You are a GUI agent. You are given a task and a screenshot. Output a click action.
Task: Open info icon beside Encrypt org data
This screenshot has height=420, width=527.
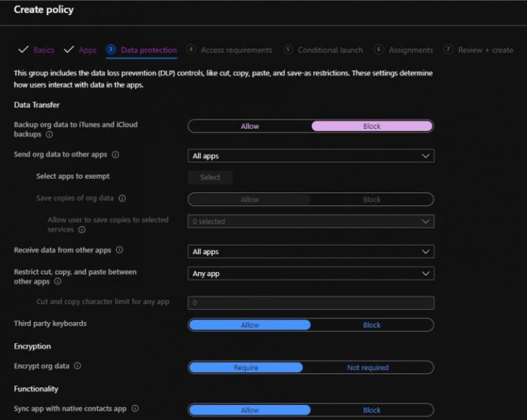pyautogui.click(x=77, y=366)
